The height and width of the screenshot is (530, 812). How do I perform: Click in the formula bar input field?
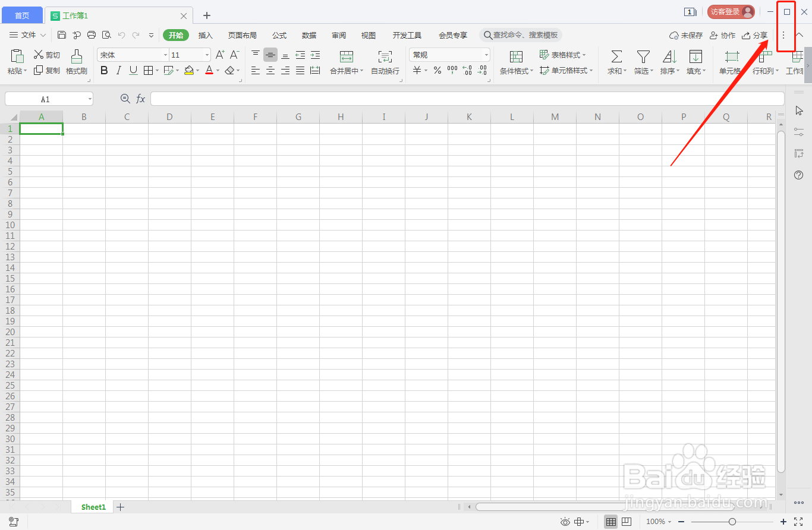coord(467,99)
